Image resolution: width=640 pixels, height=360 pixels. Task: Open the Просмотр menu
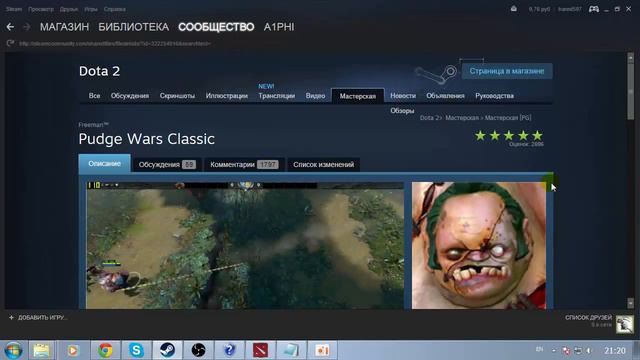(41, 9)
